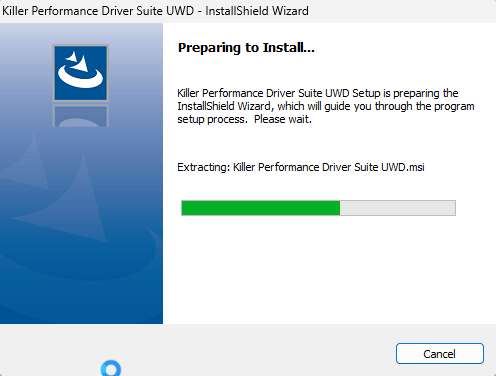Click the setup description paragraph's first line

[x=318, y=93]
